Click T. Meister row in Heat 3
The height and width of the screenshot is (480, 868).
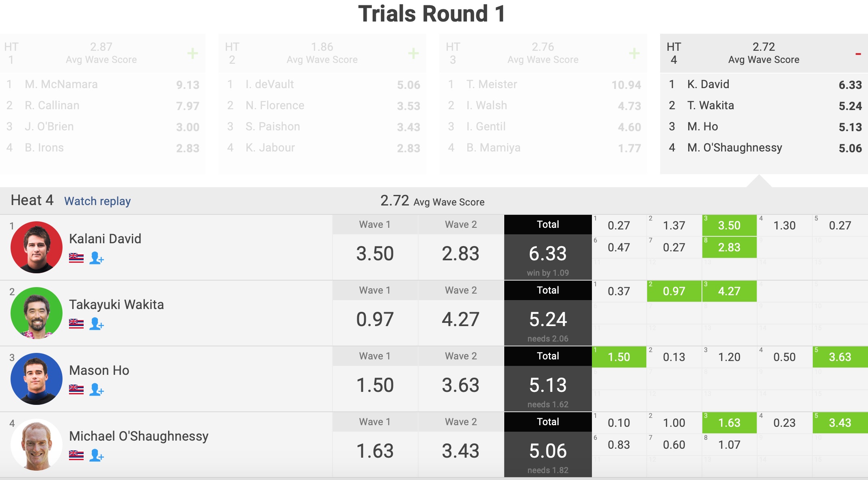(543, 84)
